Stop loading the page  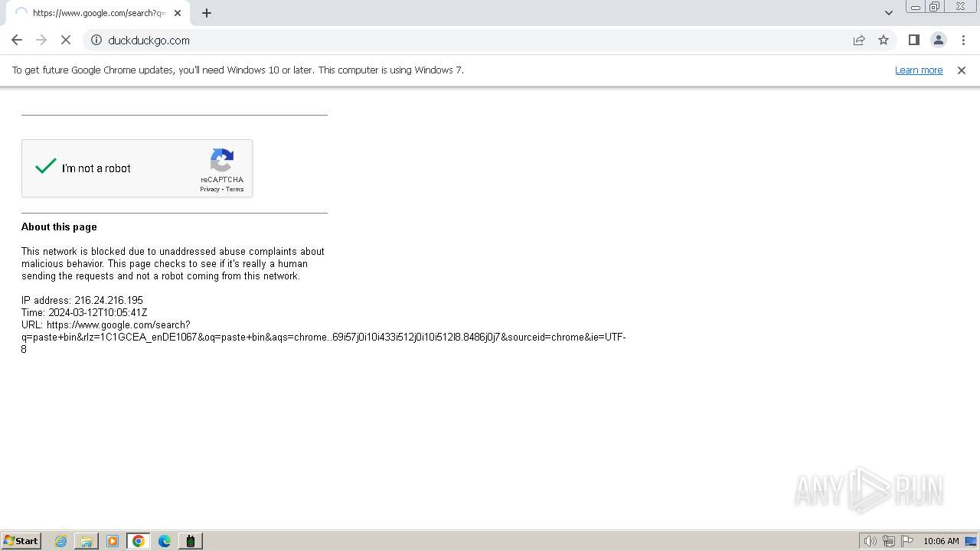tap(66, 40)
